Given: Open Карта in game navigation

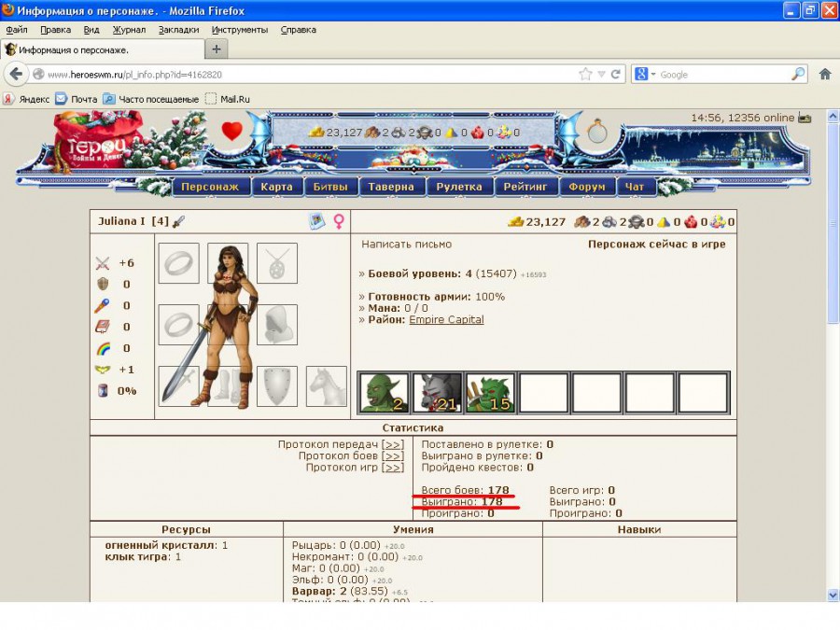Looking at the screenshot, I should coord(276,187).
